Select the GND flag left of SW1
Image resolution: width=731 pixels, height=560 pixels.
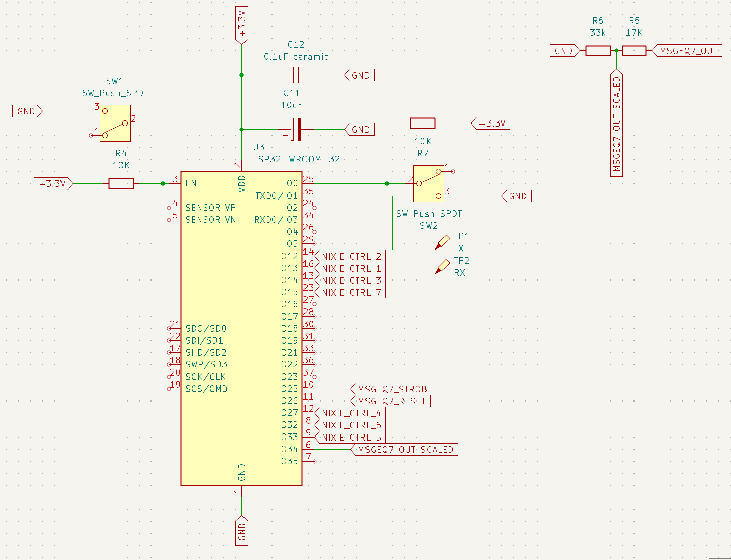[27, 111]
